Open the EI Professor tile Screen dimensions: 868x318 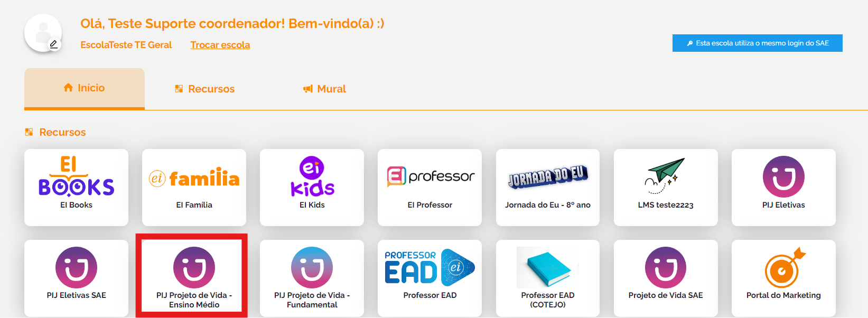tap(430, 188)
